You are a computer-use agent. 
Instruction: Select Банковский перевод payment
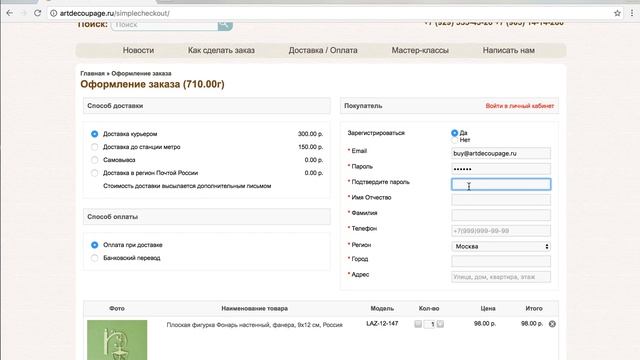pos(95,258)
